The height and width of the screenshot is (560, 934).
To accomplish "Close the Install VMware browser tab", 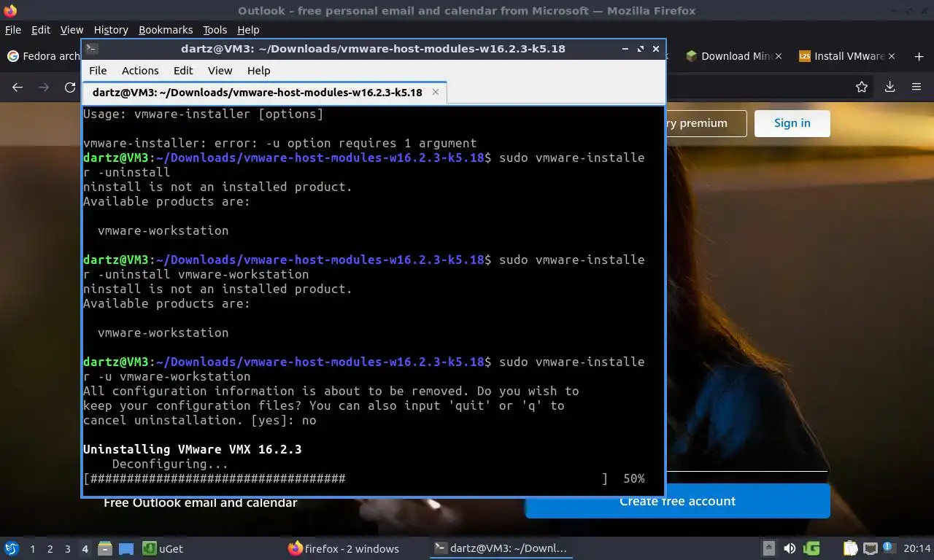I will point(890,56).
